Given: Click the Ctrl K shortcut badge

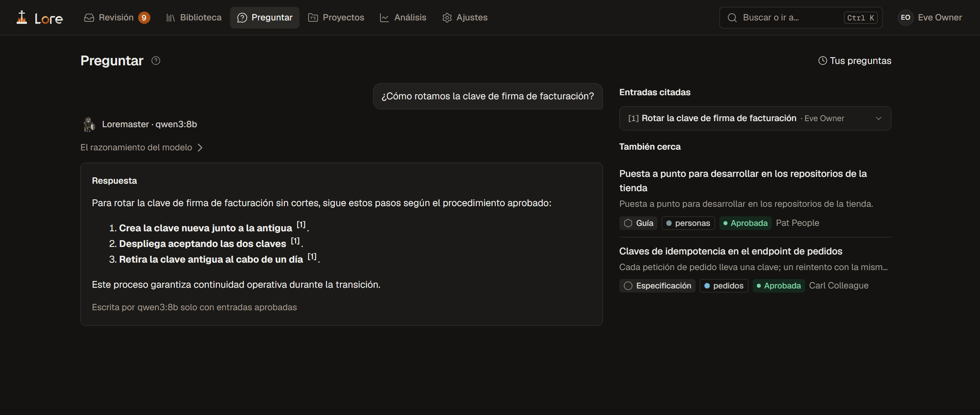Looking at the screenshot, I should pos(861,17).
